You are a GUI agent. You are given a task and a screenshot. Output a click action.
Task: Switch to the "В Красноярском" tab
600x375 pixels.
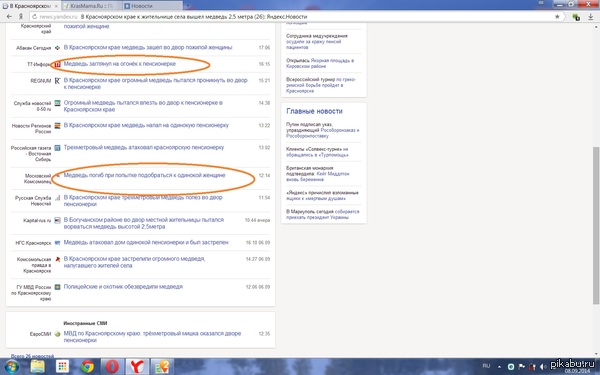click(x=30, y=6)
